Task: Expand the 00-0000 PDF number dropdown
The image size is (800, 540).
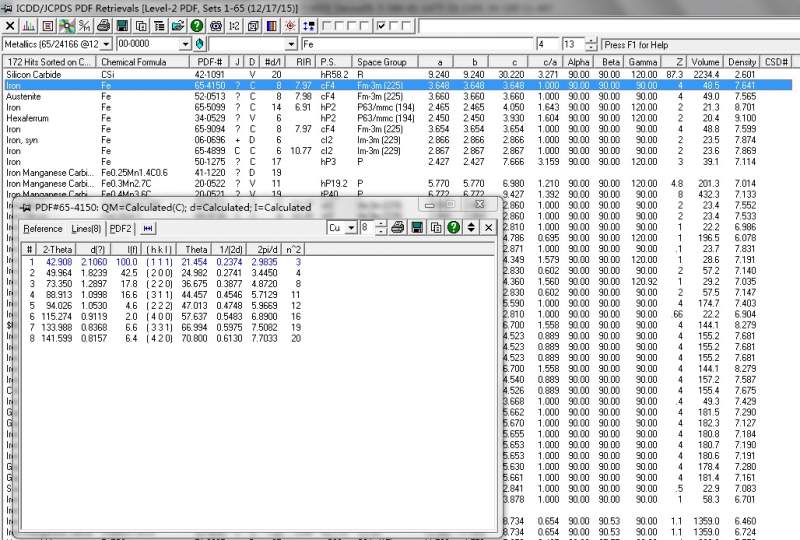Action: (185, 45)
